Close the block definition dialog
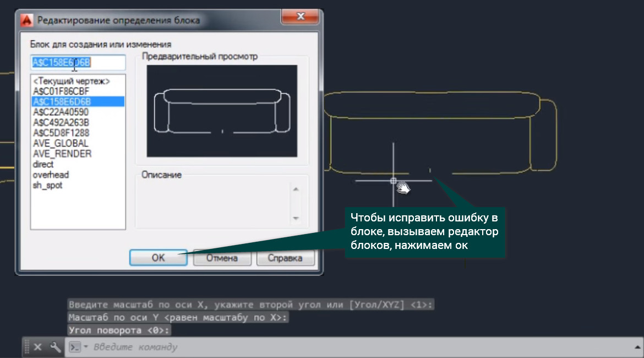The image size is (644, 358). 300,17
